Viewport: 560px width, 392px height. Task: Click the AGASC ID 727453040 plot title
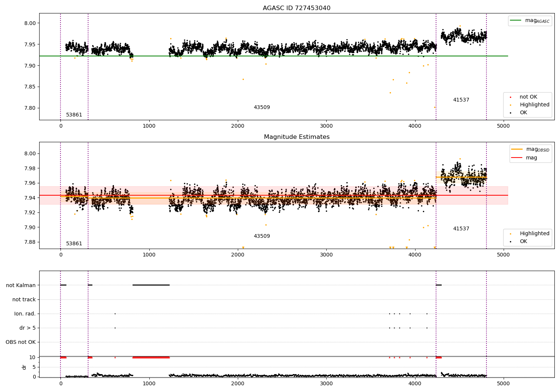coord(296,8)
